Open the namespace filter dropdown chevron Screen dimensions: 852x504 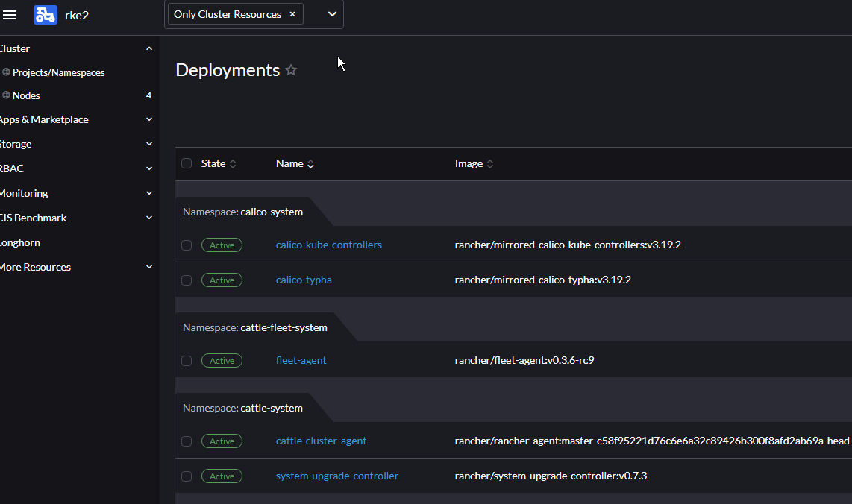[x=331, y=13]
